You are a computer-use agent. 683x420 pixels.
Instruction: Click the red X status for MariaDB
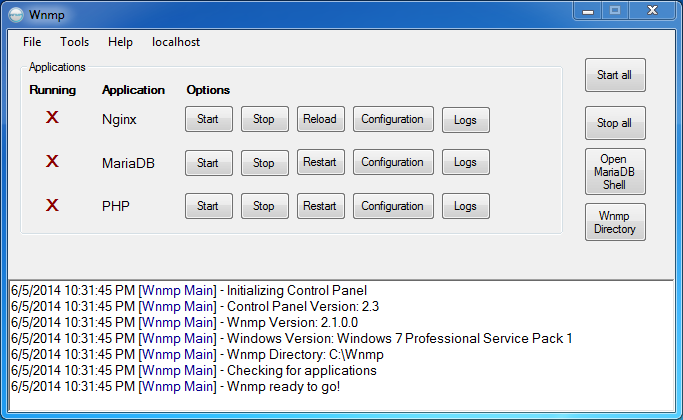coord(52,161)
